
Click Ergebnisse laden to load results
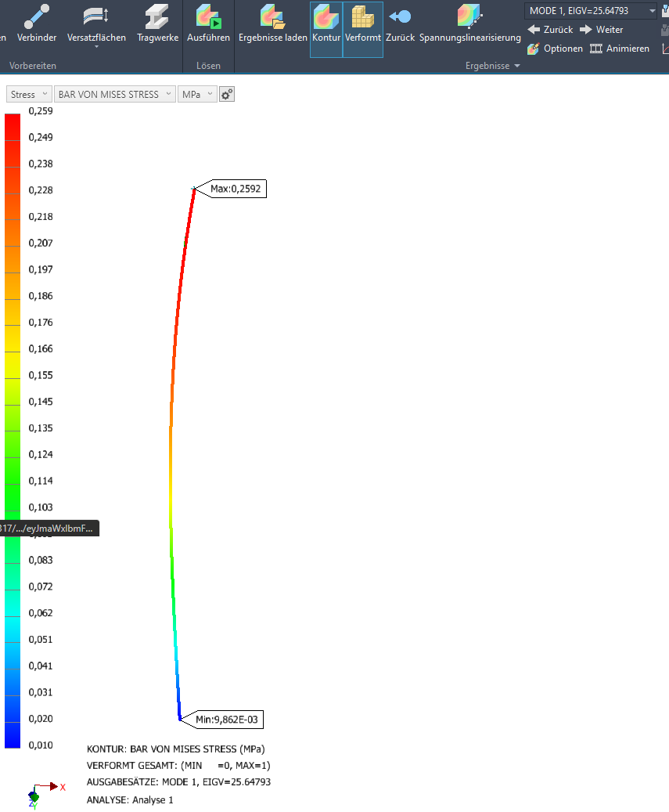pyautogui.click(x=272, y=22)
